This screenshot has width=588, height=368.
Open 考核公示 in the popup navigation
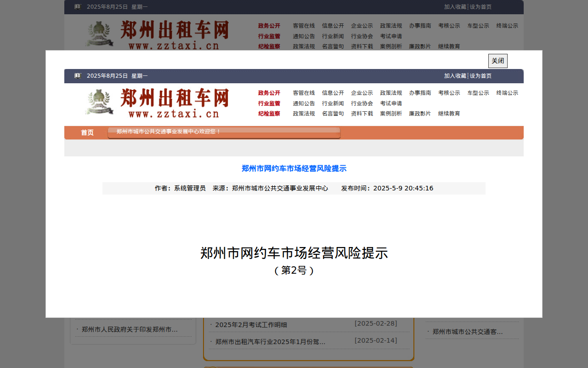(449, 93)
